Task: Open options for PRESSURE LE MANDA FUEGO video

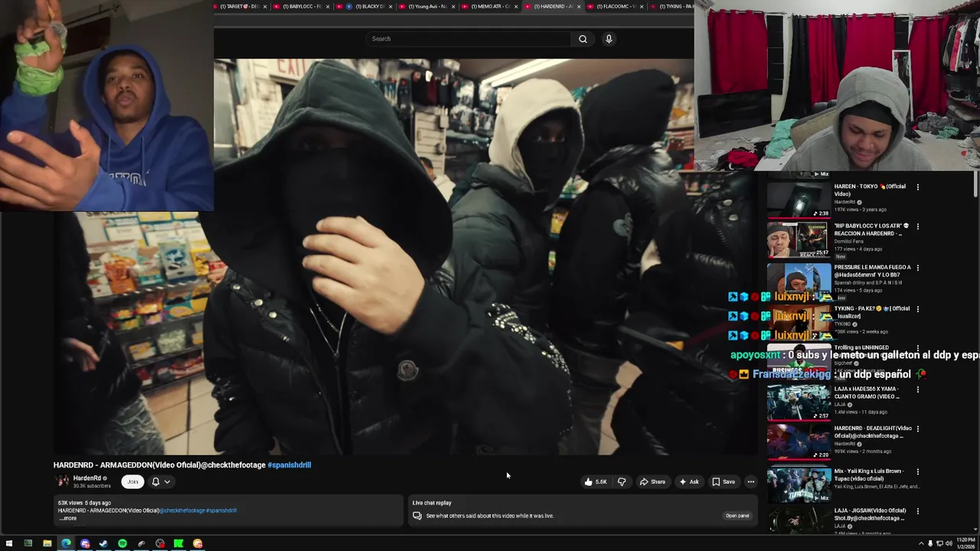Action: pos(917,268)
